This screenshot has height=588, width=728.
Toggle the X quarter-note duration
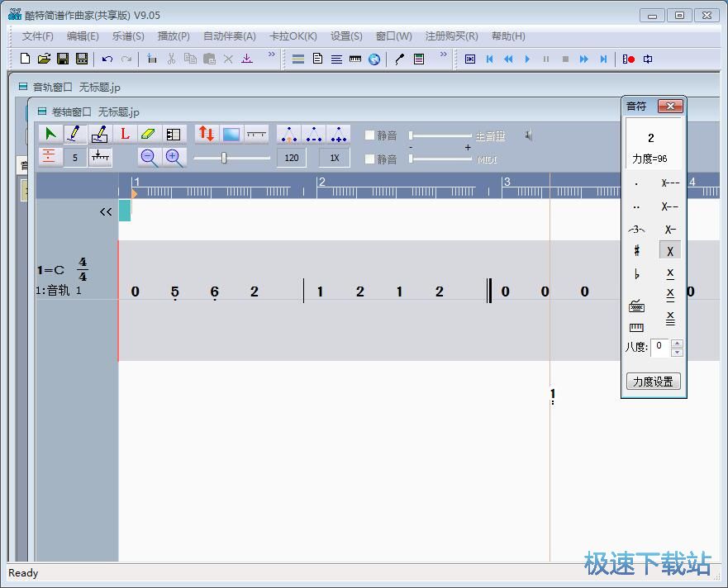tap(670, 251)
